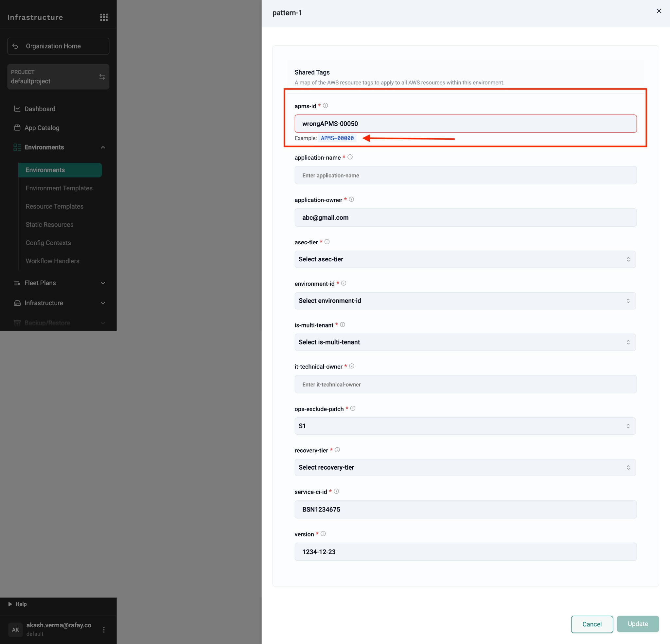Click the service-ci-id info icon
This screenshot has width=670, height=644.
pos(336,491)
